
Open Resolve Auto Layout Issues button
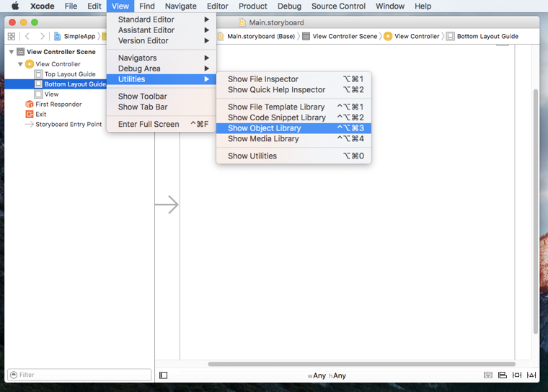coord(531,375)
